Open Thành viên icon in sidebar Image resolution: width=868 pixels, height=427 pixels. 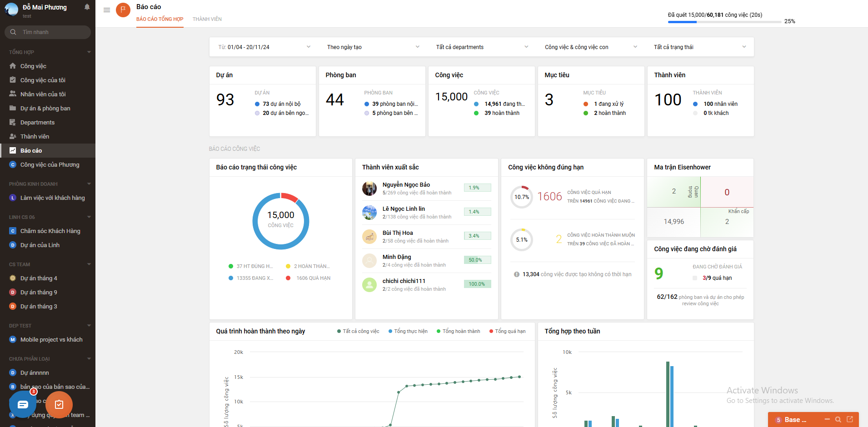(x=13, y=136)
